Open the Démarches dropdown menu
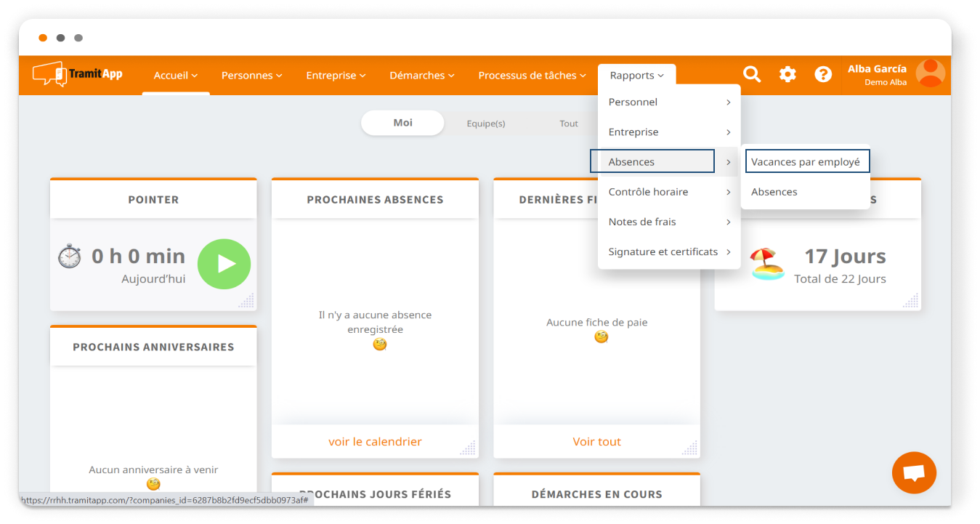The width and height of the screenshot is (980, 524). [421, 76]
